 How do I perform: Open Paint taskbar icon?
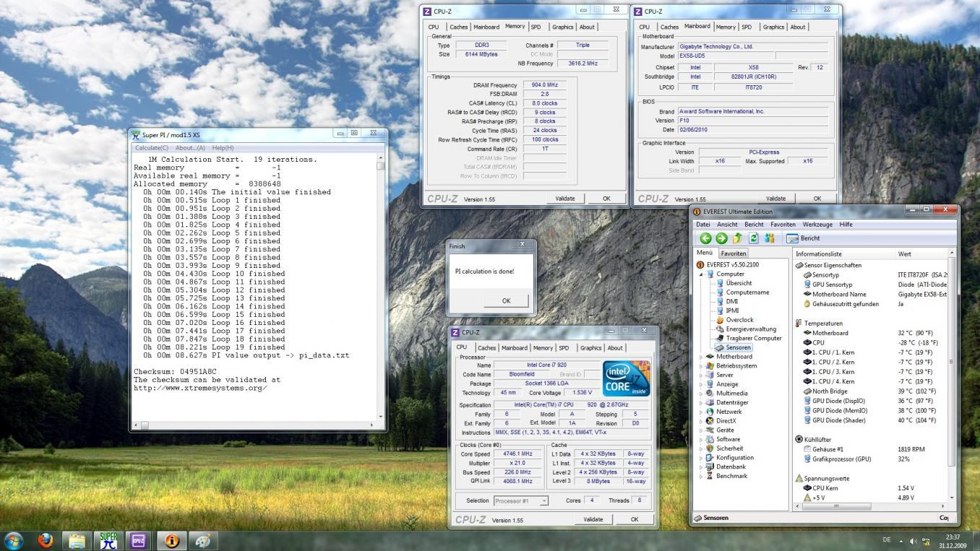pyautogui.click(x=202, y=540)
